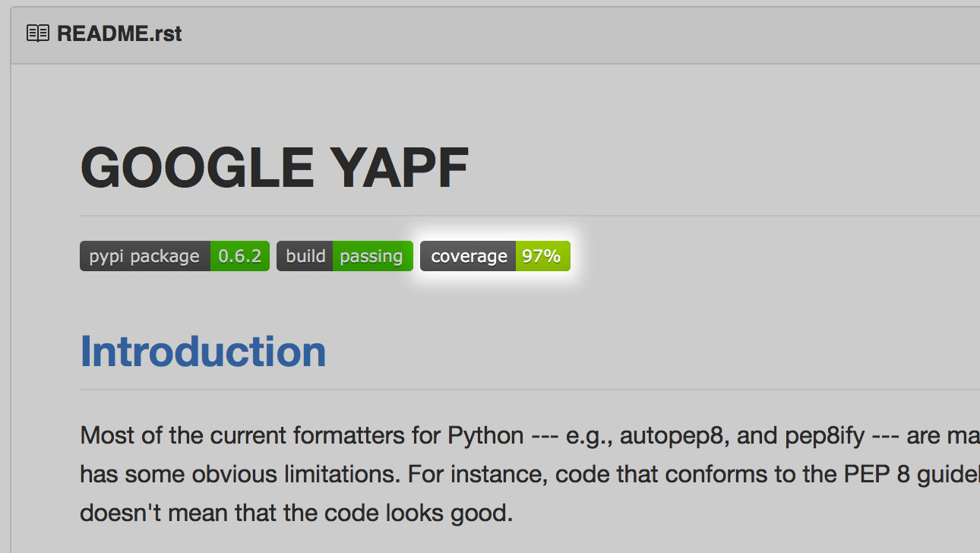The width and height of the screenshot is (980, 553).
Task: Click the divider line under GOOGLE YAPF
Action: point(530,216)
